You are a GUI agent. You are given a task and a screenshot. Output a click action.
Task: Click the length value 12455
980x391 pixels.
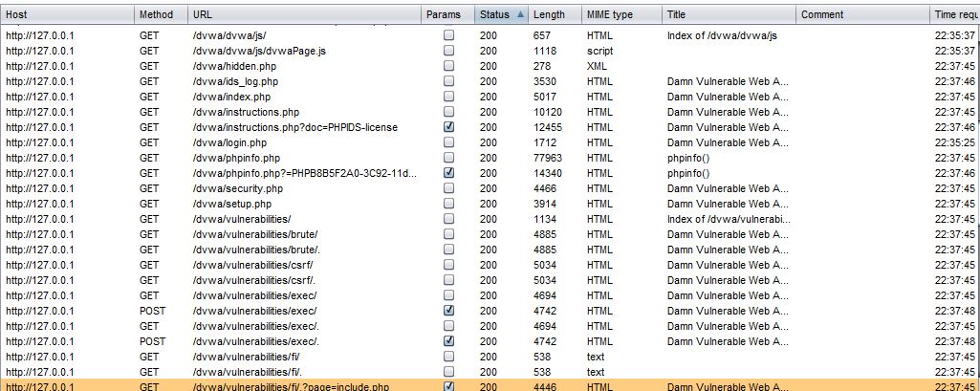[548, 127]
